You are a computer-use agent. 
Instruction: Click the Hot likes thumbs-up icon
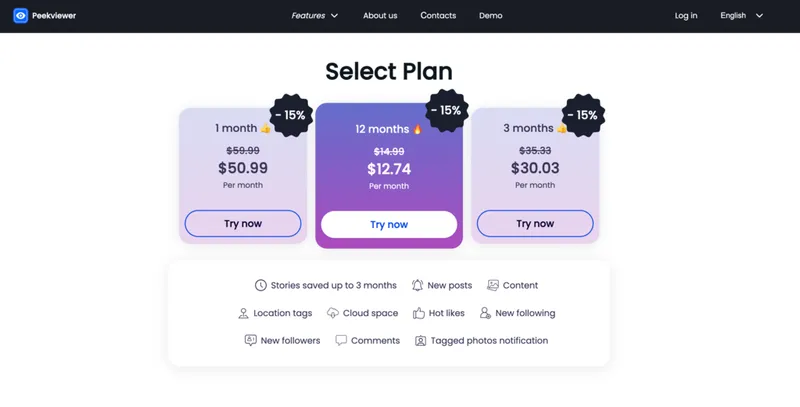419,313
